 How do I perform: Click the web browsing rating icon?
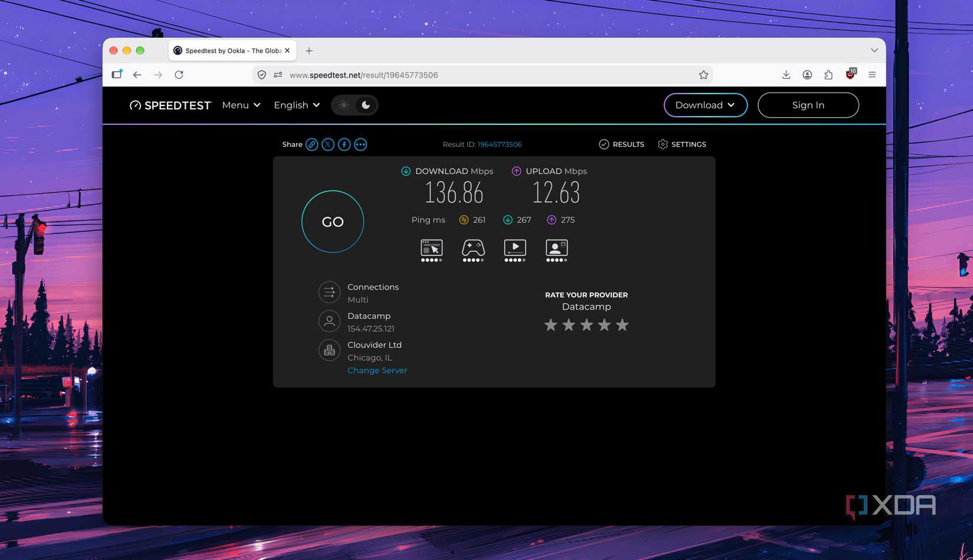432,250
